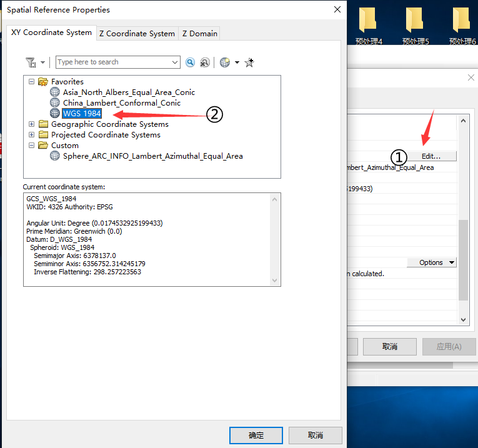Viewport: 478px width, 448px height.
Task: Click the 确定 button
Action: coord(256,435)
